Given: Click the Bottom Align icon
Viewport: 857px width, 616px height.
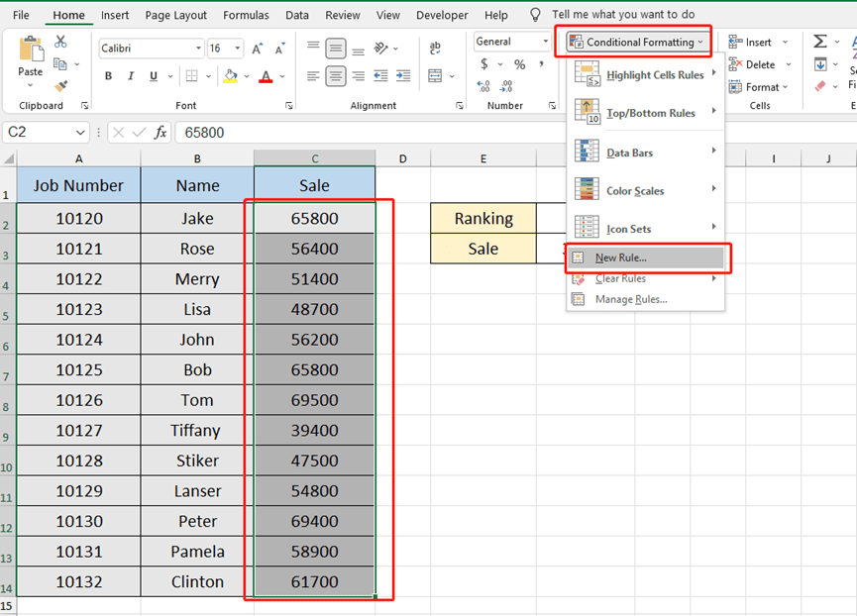Looking at the screenshot, I should (x=359, y=50).
